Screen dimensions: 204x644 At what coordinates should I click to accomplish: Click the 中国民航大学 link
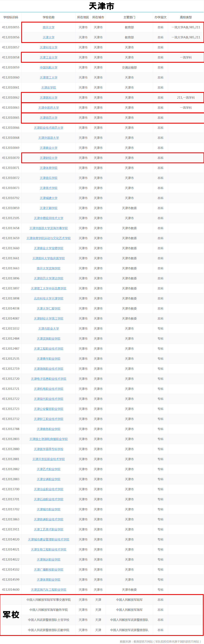(48, 68)
